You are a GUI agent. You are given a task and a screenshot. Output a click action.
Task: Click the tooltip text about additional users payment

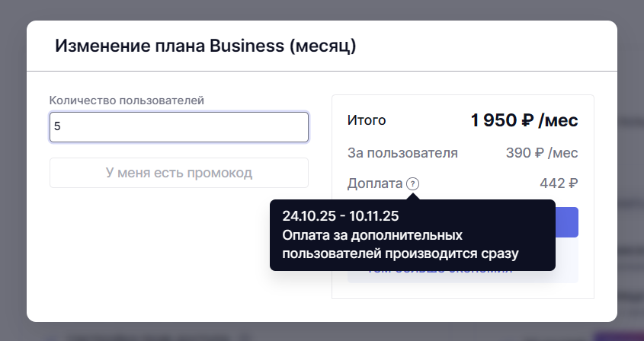click(405, 244)
